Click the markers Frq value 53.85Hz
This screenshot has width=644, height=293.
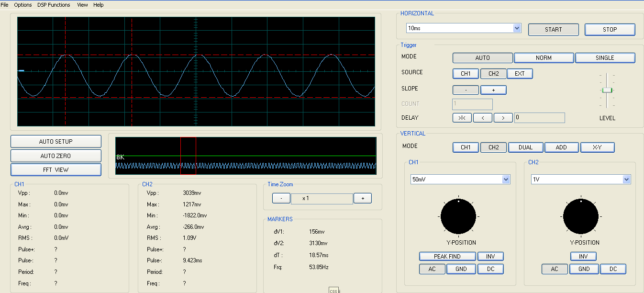(x=319, y=267)
